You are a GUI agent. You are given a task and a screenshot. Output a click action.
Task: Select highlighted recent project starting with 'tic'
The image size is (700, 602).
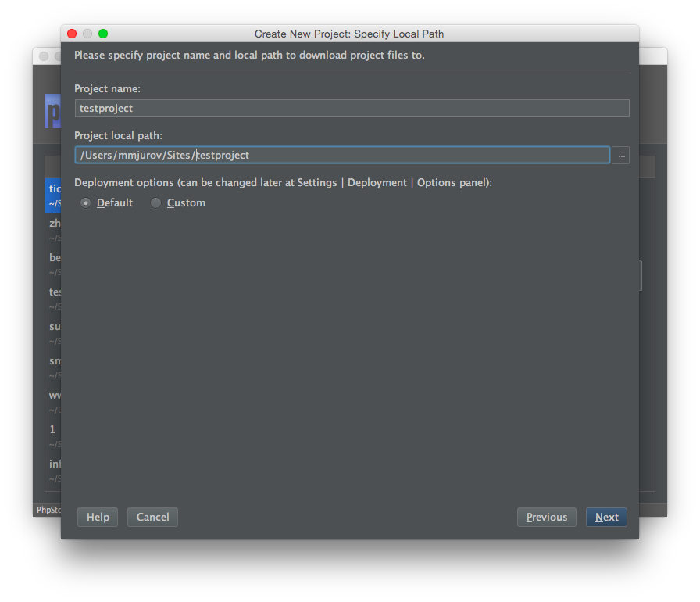coord(54,195)
